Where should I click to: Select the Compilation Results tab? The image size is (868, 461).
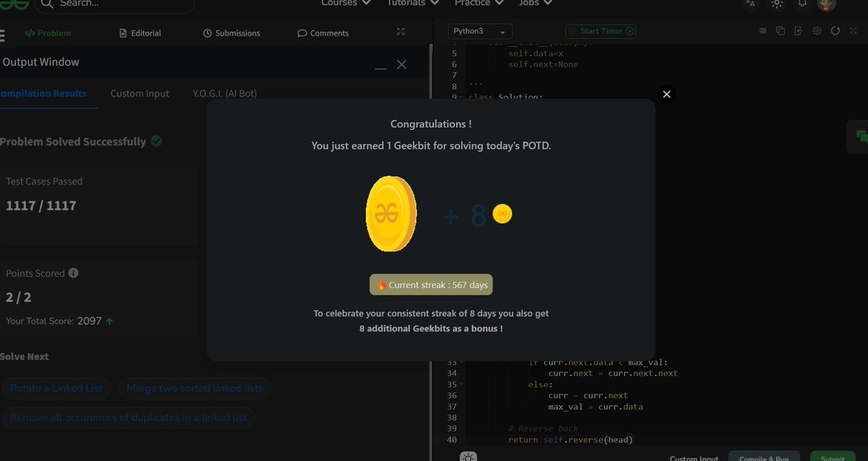point(43,93)
